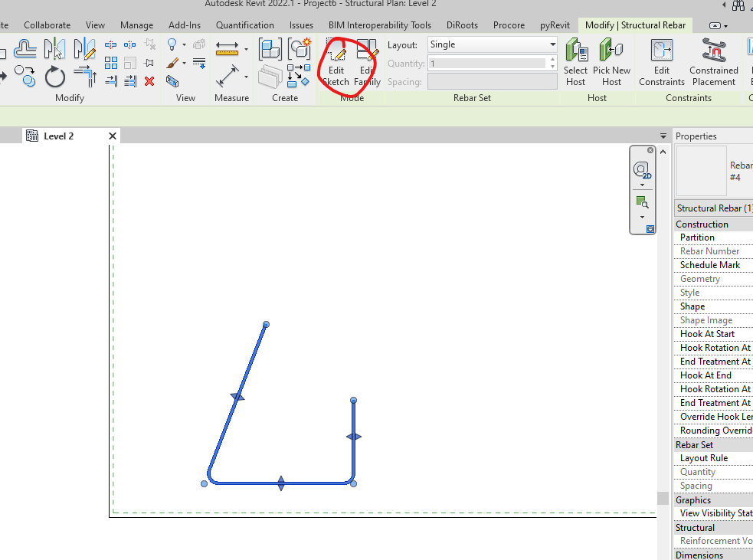Expand the Aligned Dimension dropdown arrow
This screenshot has height=560, width=753.
247,77
